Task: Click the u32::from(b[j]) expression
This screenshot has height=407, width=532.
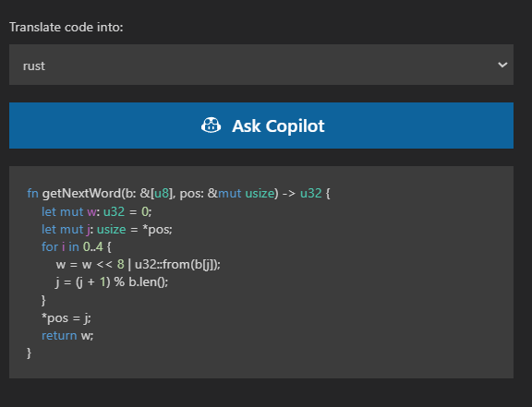Action: (x=177, y=264)
